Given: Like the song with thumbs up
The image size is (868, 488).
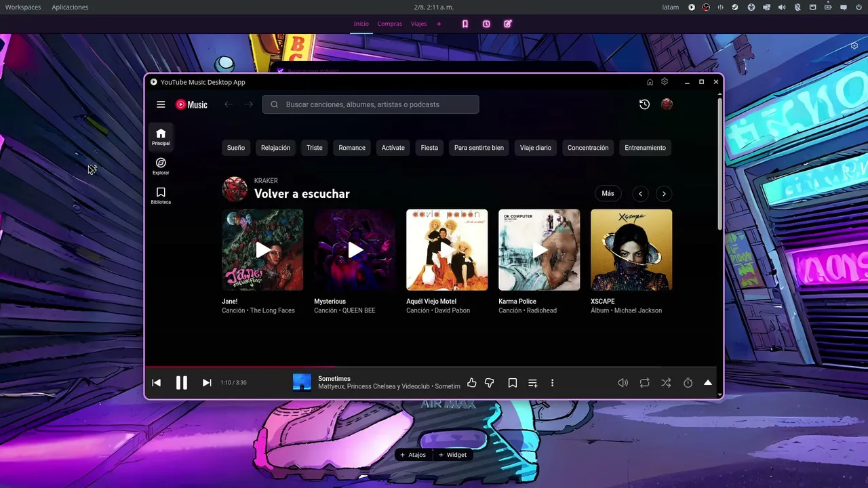Looking at the screenshot, I should click(472, 383).
